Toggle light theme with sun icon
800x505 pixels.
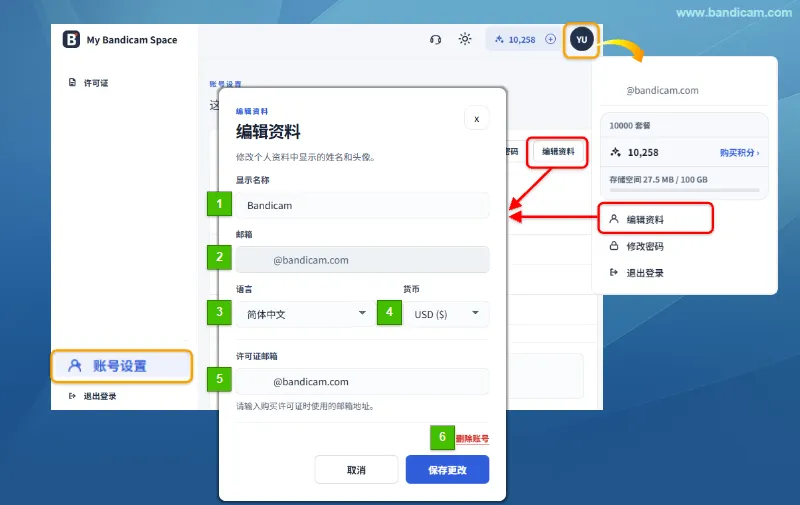pyautogui.click(x=465, y=39)
